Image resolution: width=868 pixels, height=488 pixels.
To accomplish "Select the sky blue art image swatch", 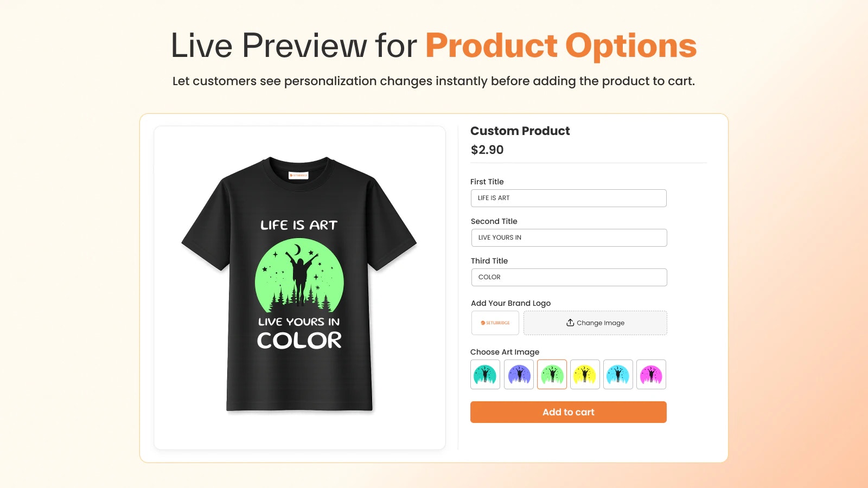I will point(618,374).
